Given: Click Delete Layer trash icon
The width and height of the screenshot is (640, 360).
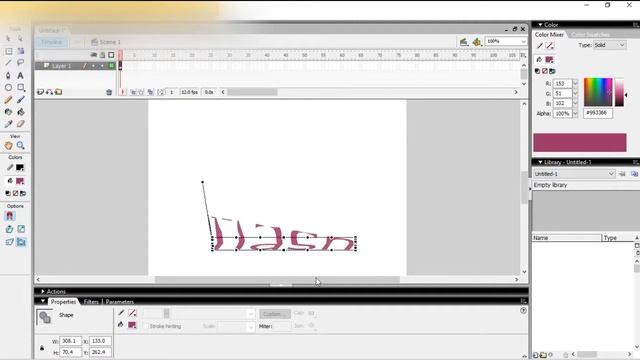Looking at the screenshot, I should point(109,92).
